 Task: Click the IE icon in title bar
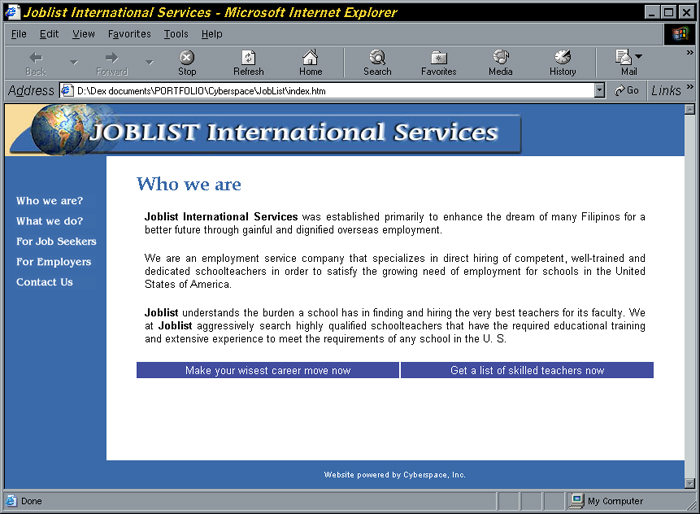point(12,12)
